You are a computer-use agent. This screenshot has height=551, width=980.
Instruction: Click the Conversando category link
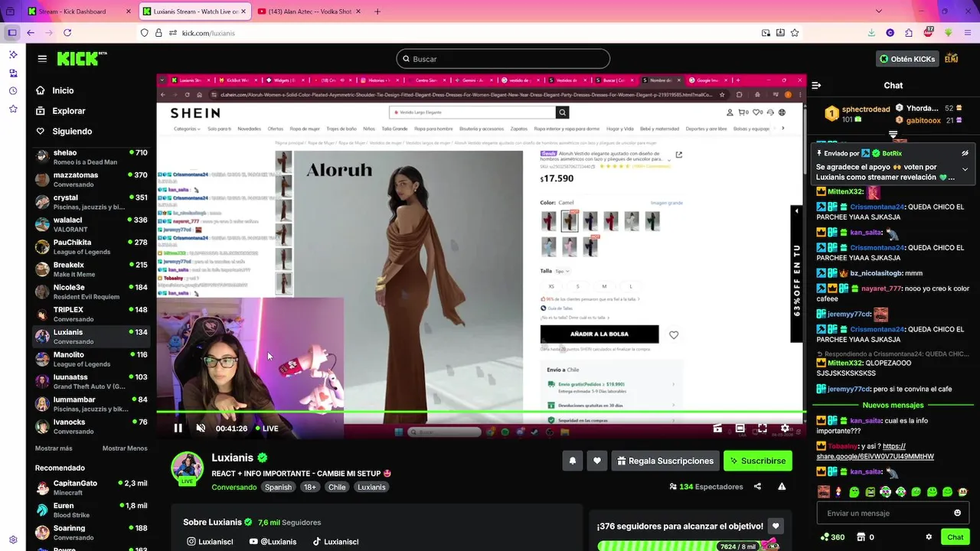tap(234, 487)
